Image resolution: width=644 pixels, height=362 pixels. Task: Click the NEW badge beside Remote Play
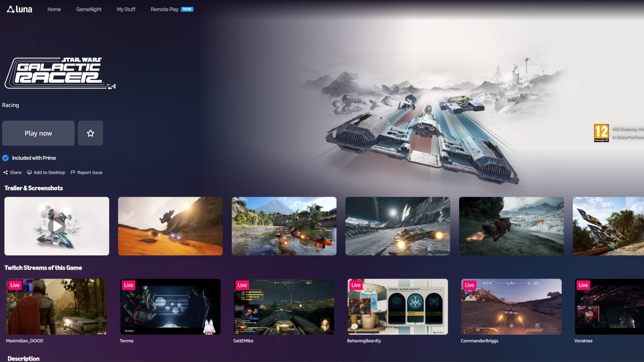point(187,9)
